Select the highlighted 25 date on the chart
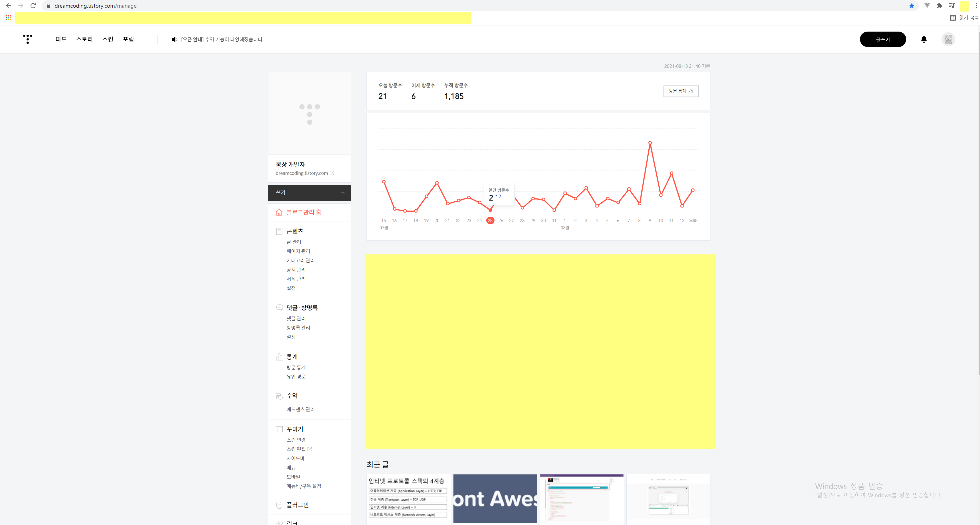 point(490,221)
